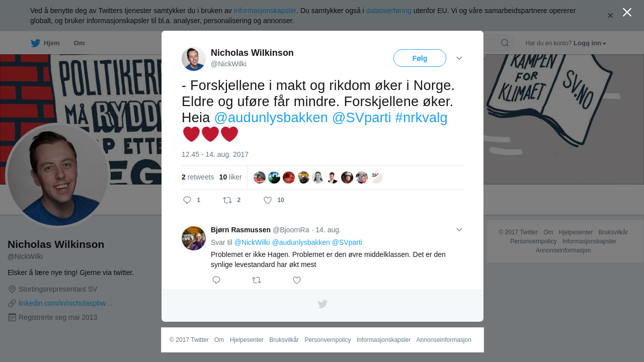The height and width of the screenshot is (362, 644).
Task: Open the @audunlysbakken mention link
Action: click(x=271, y=118)
